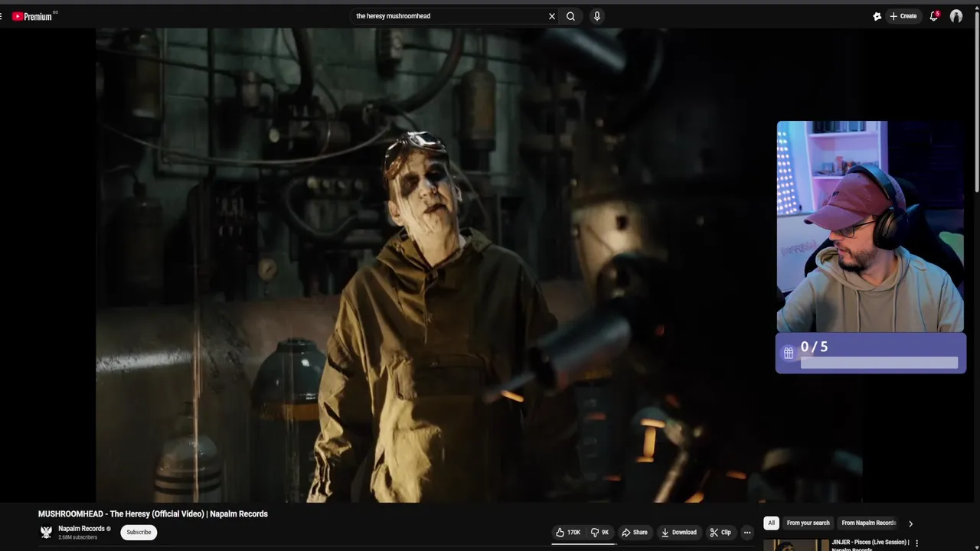Open the Napalm Records channel avatar
The height and width of the screenshot is (551, 980).
tap(46, 532)
